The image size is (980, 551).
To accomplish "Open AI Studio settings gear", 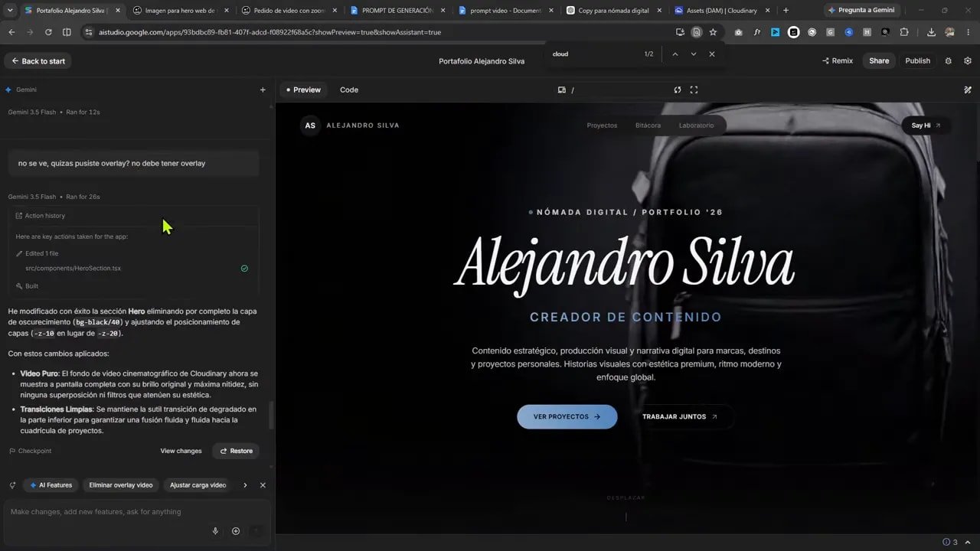I will point(968,61).
